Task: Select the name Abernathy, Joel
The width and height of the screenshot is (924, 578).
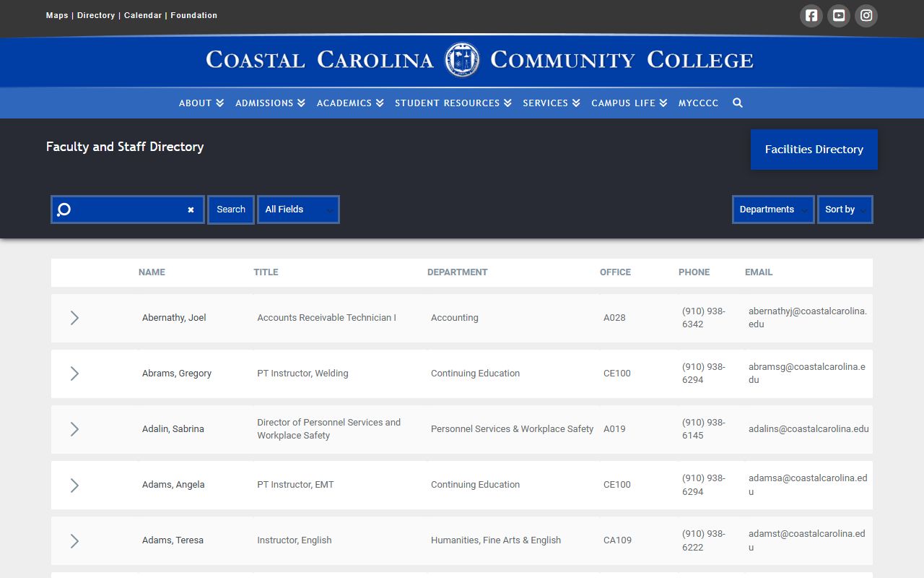Action: pyautogui.click(x=174, y=318)
